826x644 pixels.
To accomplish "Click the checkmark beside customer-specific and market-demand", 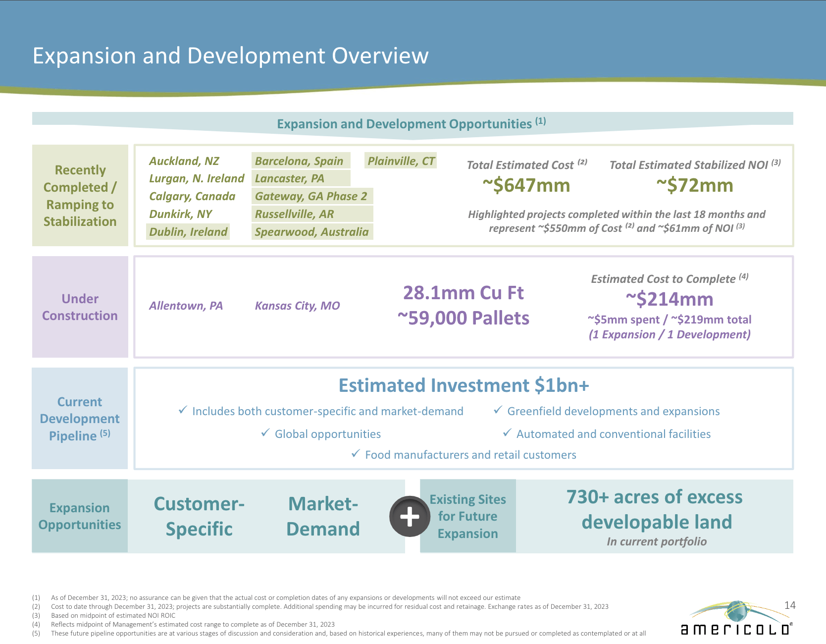I will 182,411.
